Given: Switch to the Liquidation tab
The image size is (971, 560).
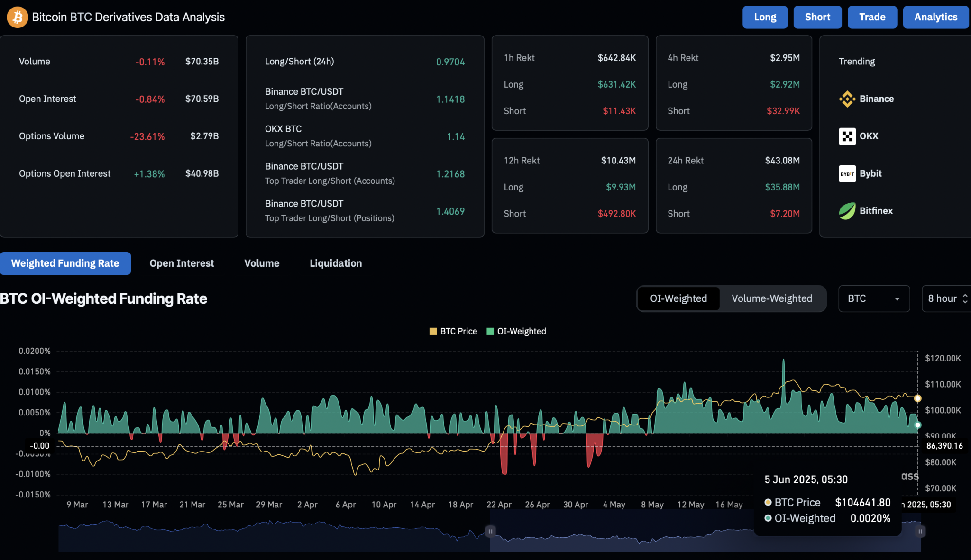Looking at the screenshot, I should (335, 263).
